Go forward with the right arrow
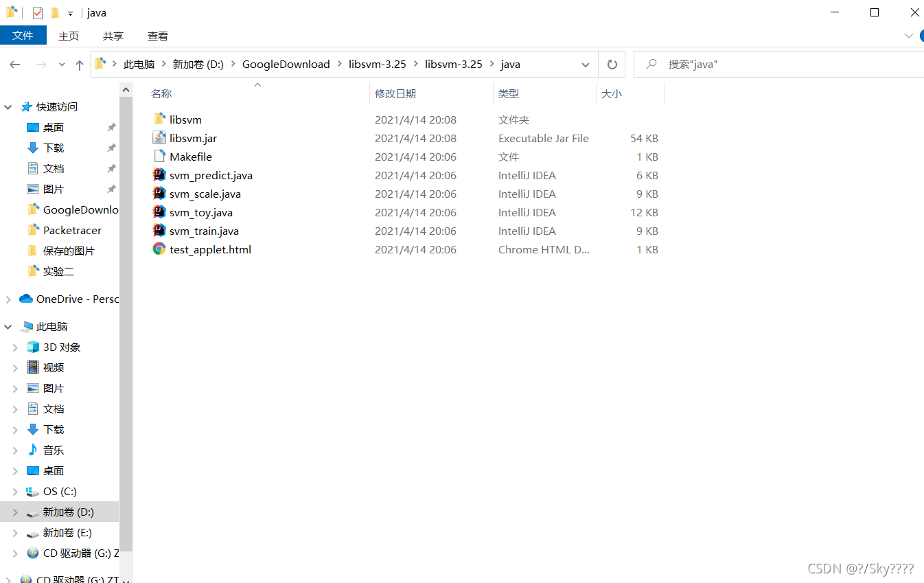This screenshot has width=924, height=583. 41,65
